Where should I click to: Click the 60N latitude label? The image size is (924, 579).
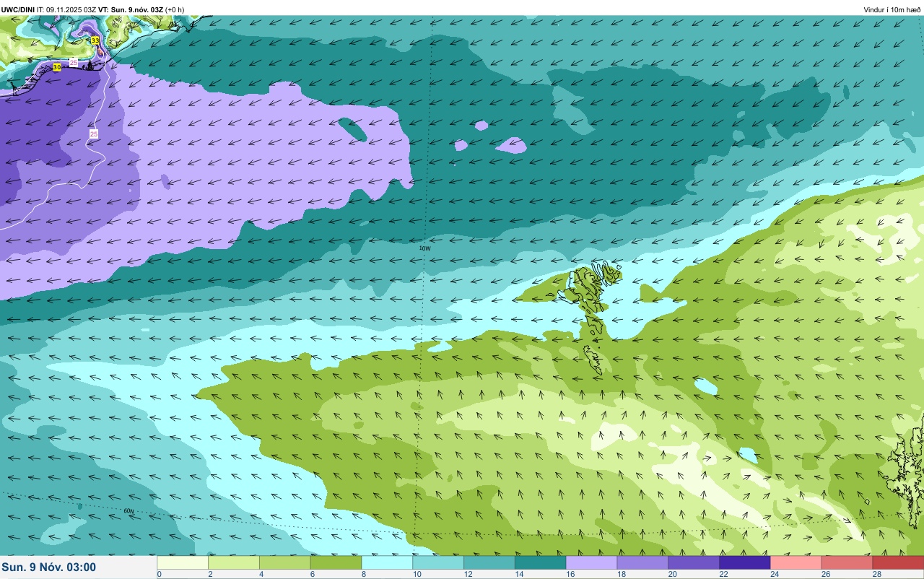128,510
